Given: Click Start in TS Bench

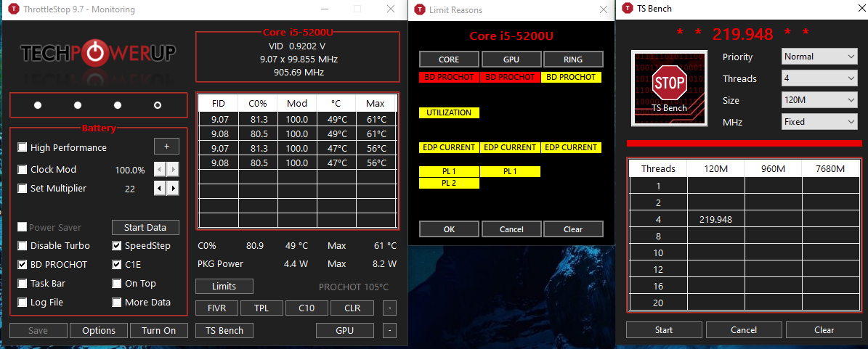Looking at the screenshot, I should click(x=664, y=329).
